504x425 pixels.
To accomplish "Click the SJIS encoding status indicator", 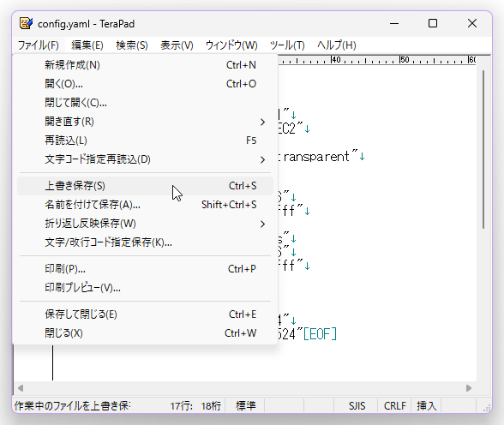I will tap(357, 406).
